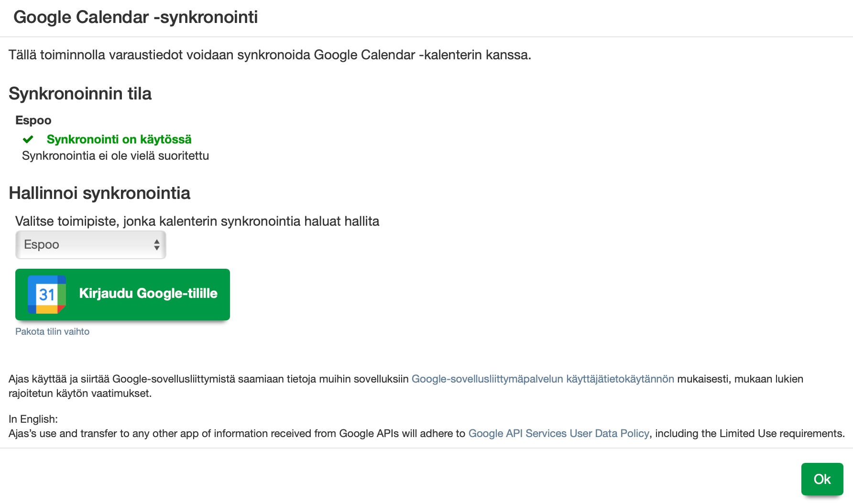This screenshot has height=504, width=853.
Task: Click the bold Espoo location label
Action: coord(33,120)
